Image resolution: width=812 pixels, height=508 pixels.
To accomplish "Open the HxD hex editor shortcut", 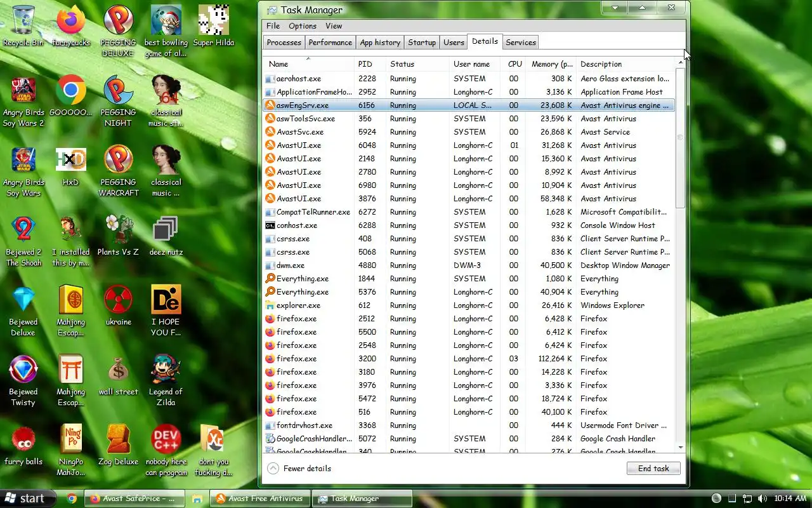I will 70,166.
